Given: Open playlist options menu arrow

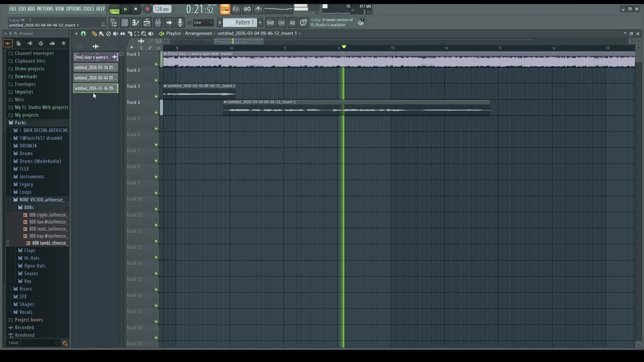Looking at the screenshot, I should tap(76, 34).
